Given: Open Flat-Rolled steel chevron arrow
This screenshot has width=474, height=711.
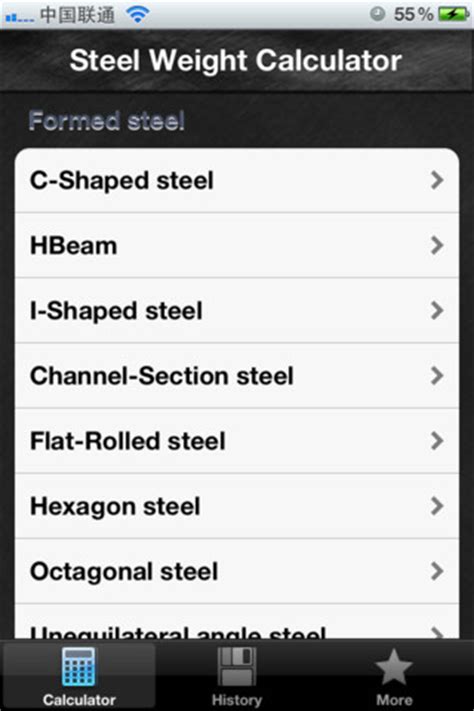Looking at the screenshot, I should 437,441.
